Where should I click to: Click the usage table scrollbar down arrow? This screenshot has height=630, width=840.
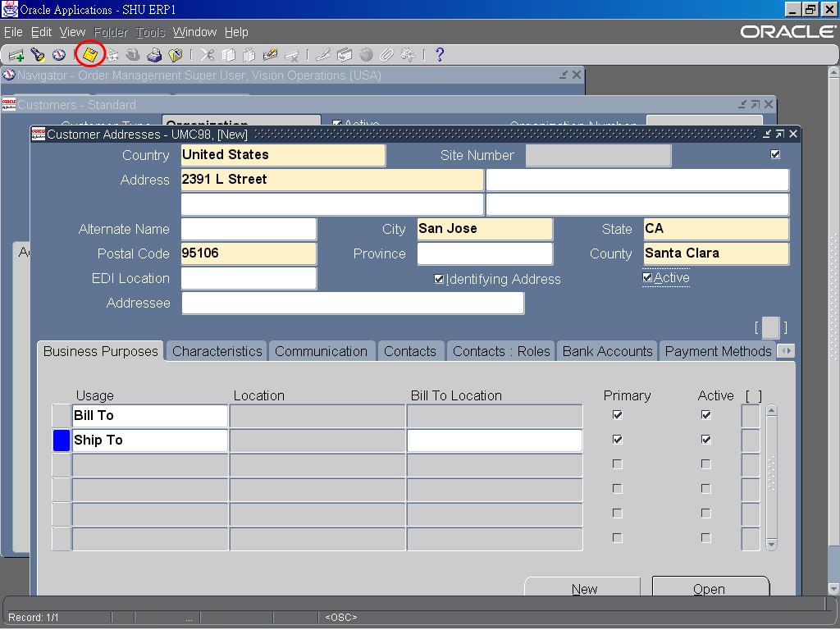[x=771, y=545]
